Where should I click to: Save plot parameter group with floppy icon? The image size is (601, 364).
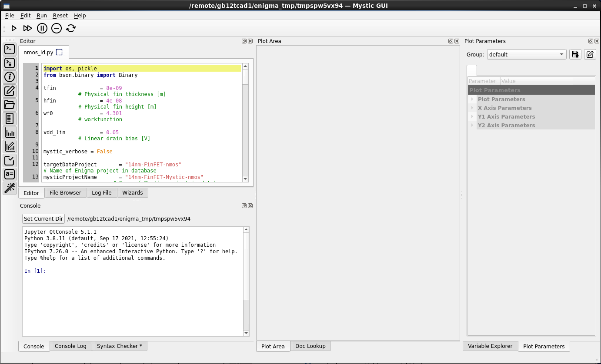(x=575, y=54)
